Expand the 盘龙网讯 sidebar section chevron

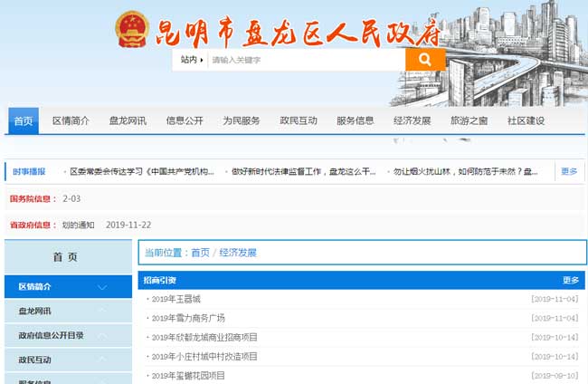[x=101, y=312]
